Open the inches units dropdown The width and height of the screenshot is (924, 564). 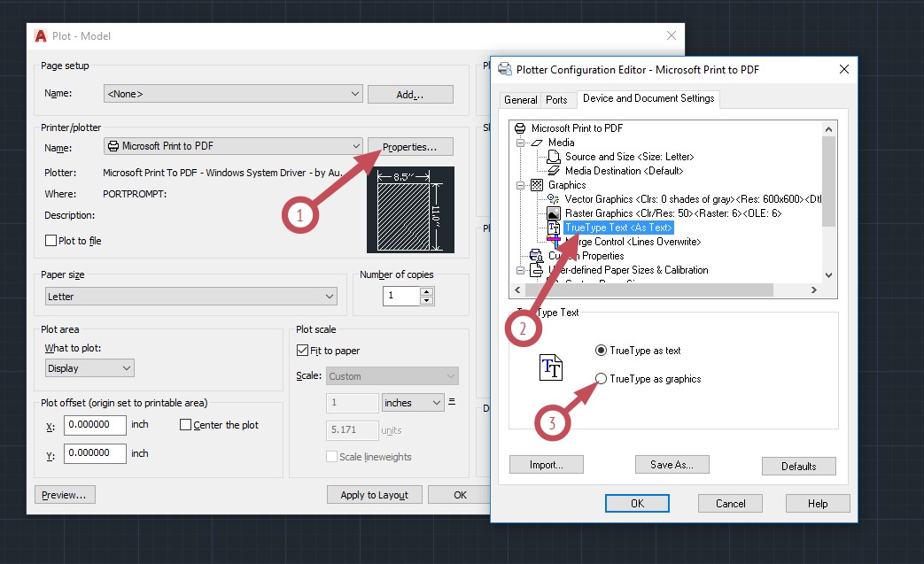click(x=413, y=403)
